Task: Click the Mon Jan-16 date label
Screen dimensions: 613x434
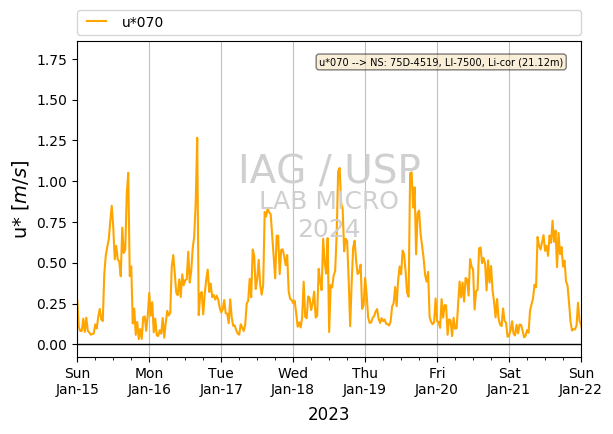Action: [x=149, y=381]
